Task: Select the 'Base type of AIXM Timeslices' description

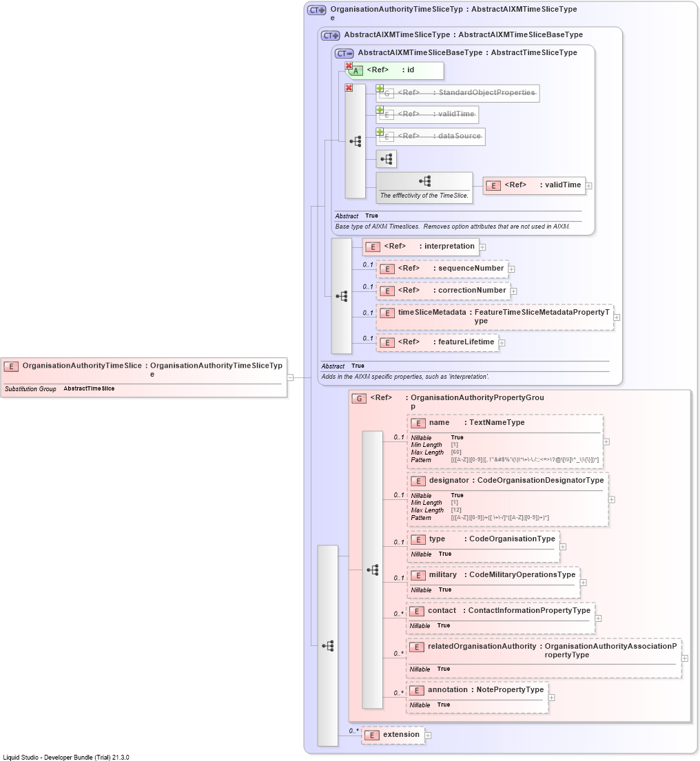Action: click(452, 227)
